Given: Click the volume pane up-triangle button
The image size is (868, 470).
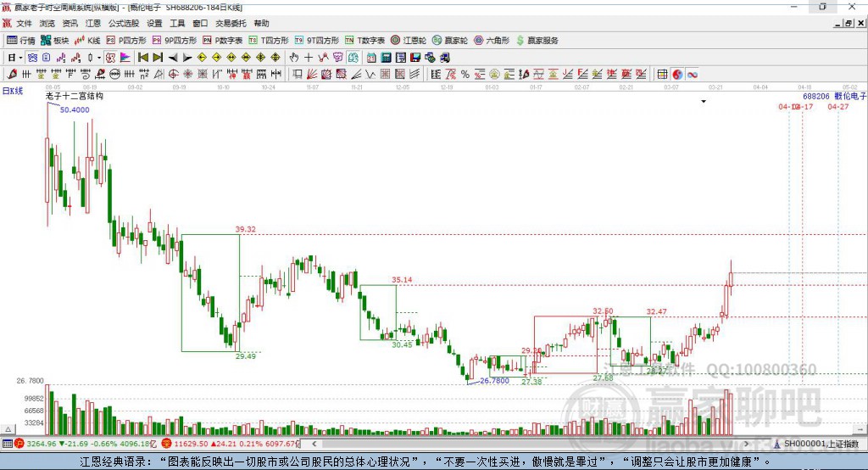Looking at the screenshot, I should pos(8,429).
